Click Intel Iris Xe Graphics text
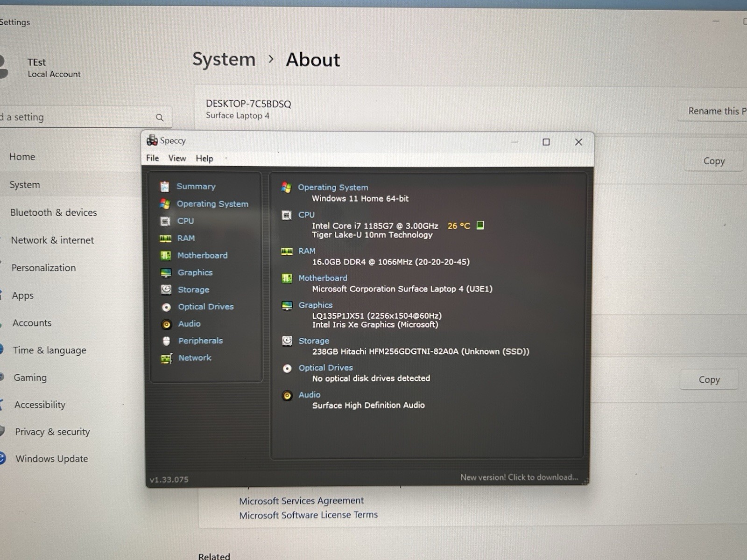The height and width of the screenshot is (560, 747). click(x=375, y=325)
